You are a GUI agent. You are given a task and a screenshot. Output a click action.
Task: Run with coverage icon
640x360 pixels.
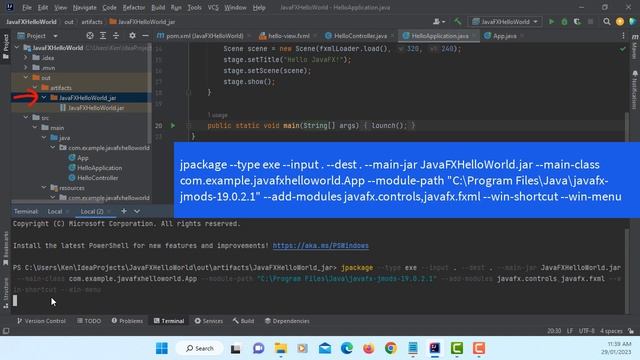[x=577, y=22]
